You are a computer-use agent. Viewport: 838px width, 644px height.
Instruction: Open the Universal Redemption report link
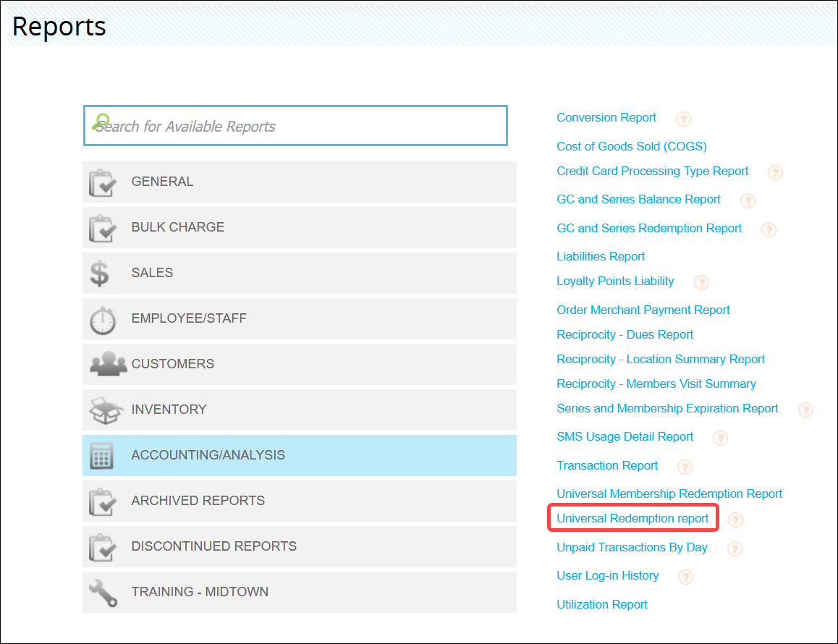[x=632, y=518]
